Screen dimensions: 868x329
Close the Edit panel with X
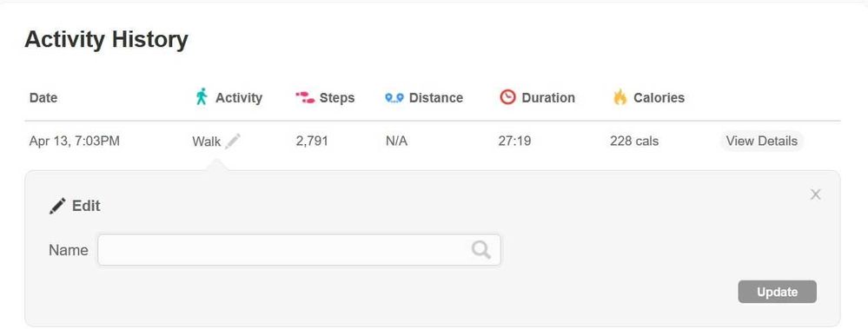(815, 194)
